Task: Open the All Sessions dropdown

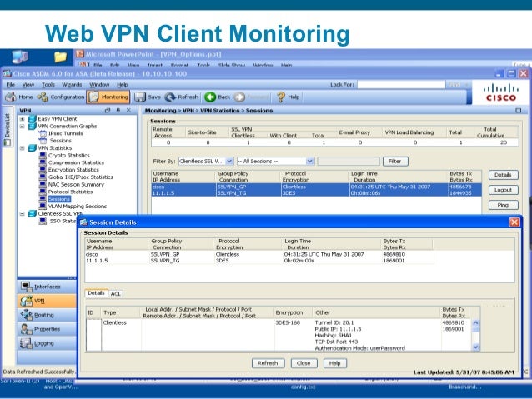Action: click(309, 162)
